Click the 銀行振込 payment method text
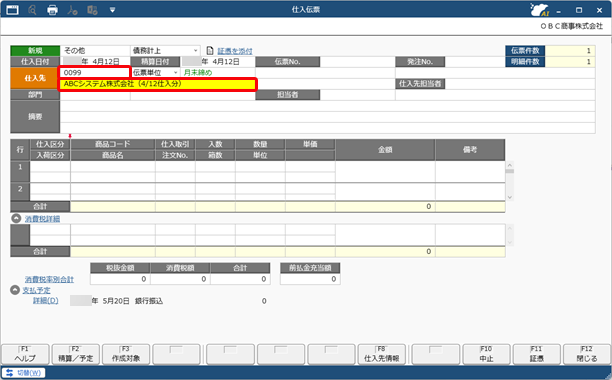Screen dimensions: 612x380 point(149,301)
